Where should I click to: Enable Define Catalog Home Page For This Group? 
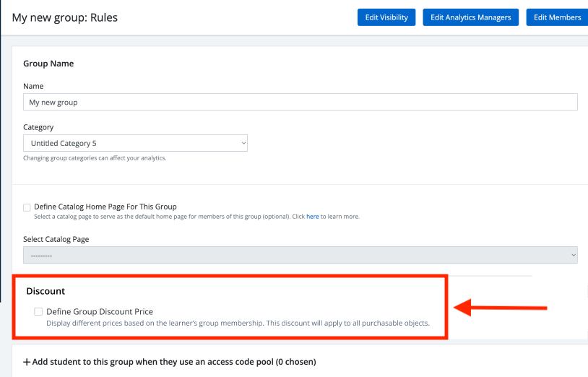point(27,207)
